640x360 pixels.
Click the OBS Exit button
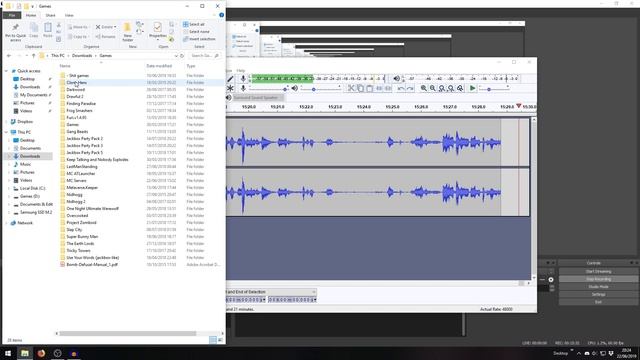click(x=598, y=302)
